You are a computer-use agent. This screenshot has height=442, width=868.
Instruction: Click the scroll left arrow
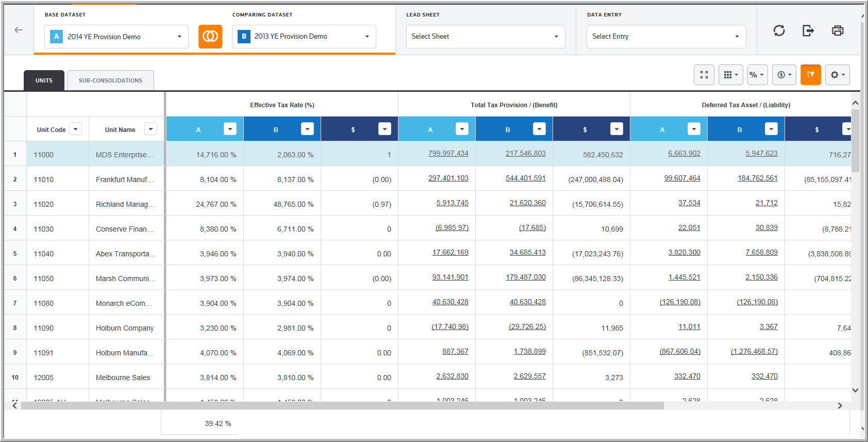(x=14, y=405)
